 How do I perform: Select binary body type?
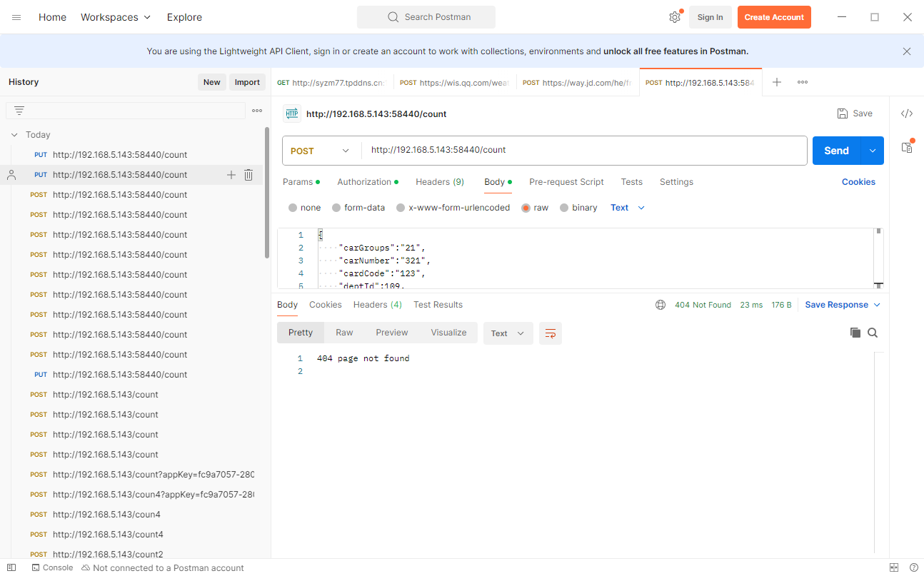(x=578, y=208)
